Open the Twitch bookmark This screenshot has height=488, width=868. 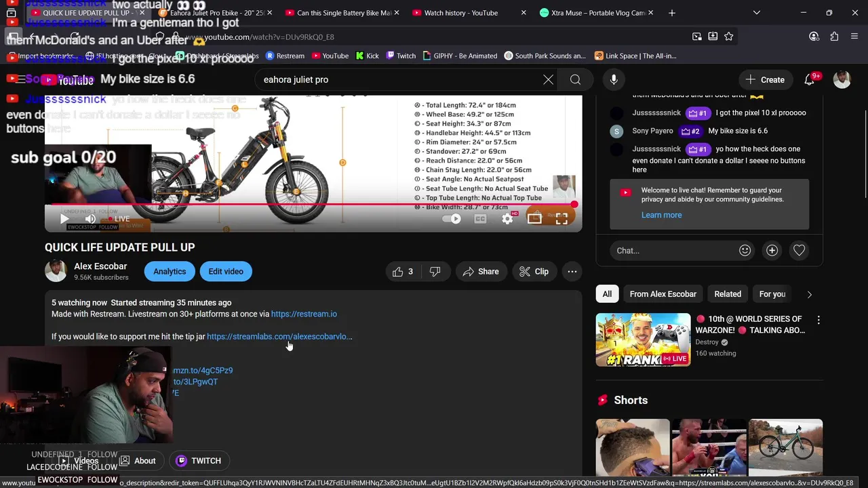tap(401, 56)
